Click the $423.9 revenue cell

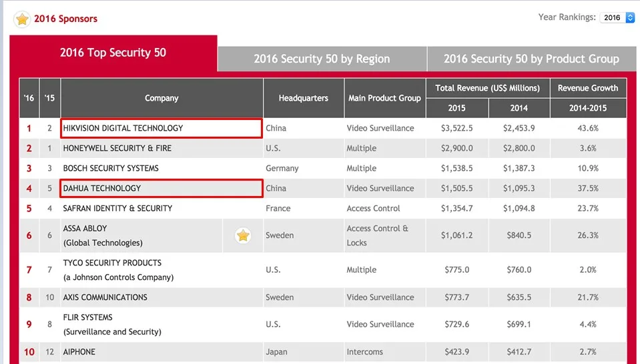pyautogui.click(x=456, y=352)
